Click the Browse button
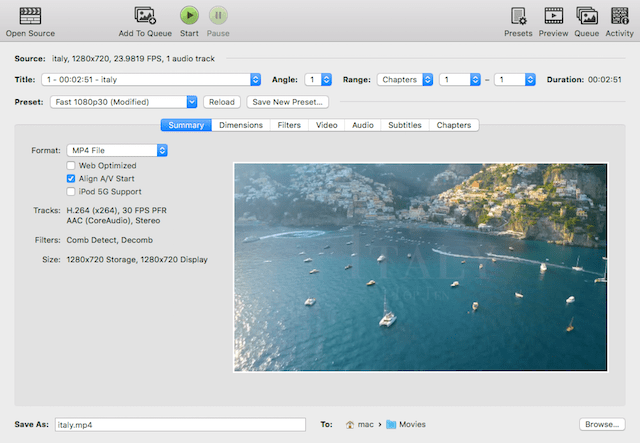Image resolution: width=640 pixels, height=443 pixels. (602, 424)
